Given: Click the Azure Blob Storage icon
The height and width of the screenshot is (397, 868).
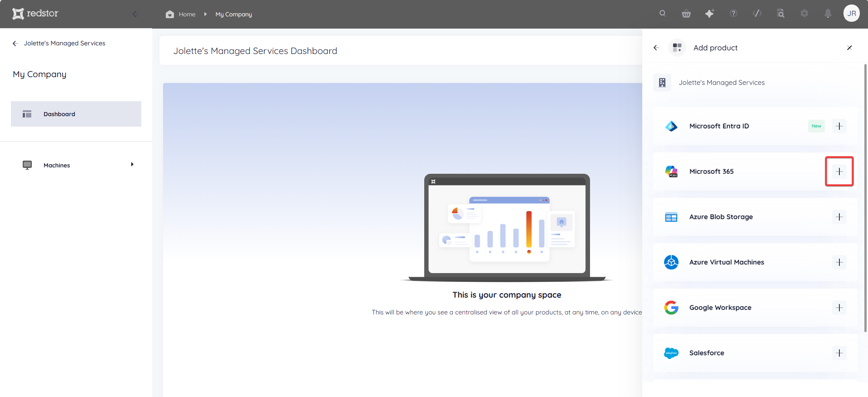Looking at the screenshot, I should coord(671,217).
